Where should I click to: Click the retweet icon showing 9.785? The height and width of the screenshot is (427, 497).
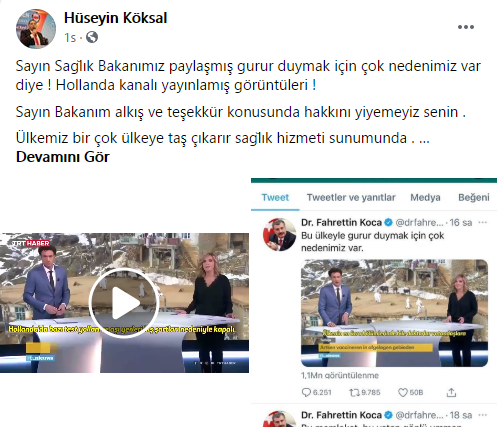(354, 393)
